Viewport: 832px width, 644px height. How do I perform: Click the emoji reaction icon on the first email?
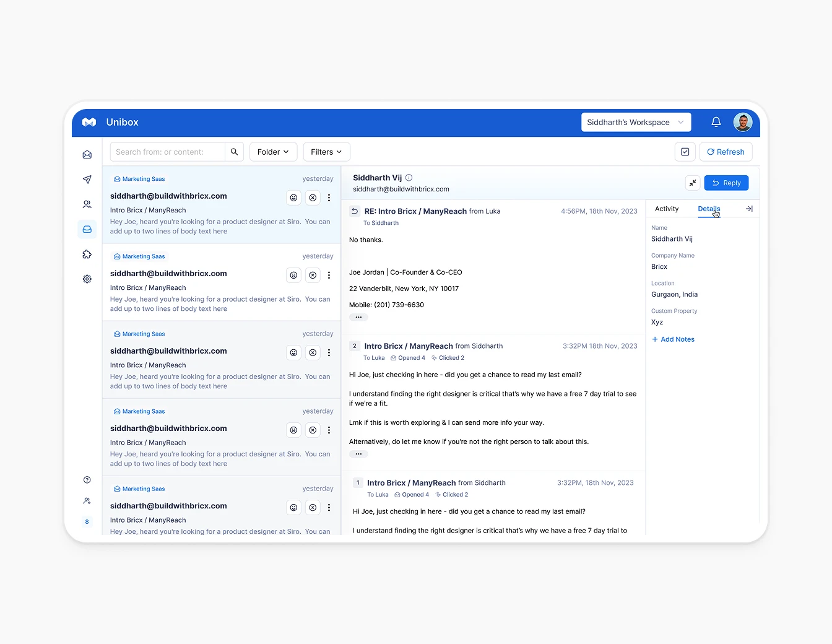pos(293,198)
